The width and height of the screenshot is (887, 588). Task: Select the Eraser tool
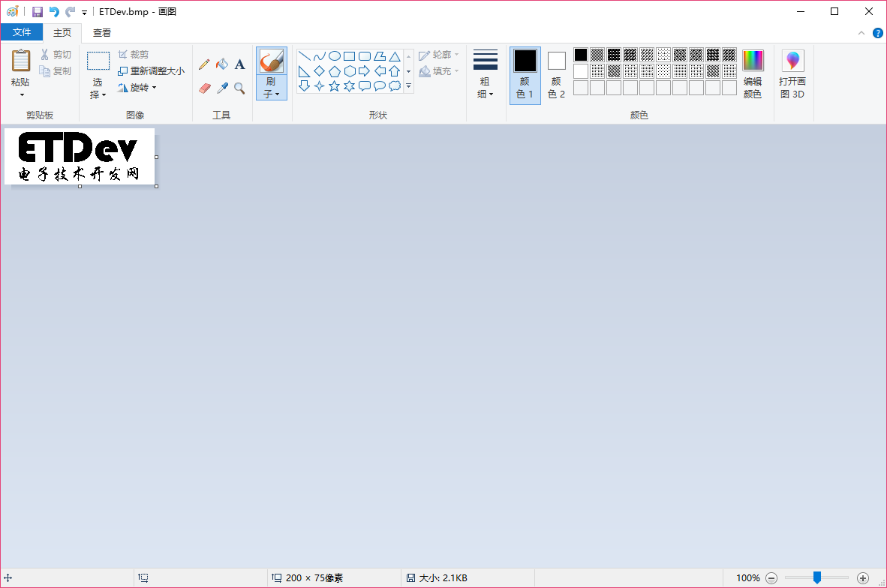(204, 88)
